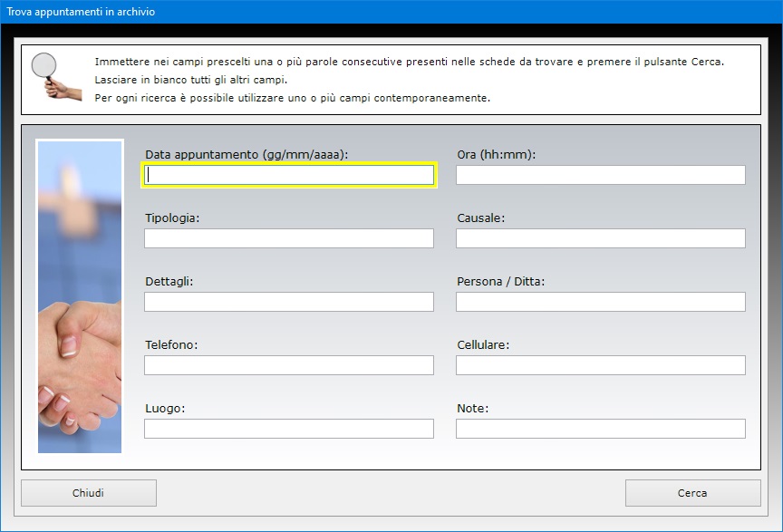Focus the Telefono text field
Screen dimensions: 783x532
[x=289, y=365]
